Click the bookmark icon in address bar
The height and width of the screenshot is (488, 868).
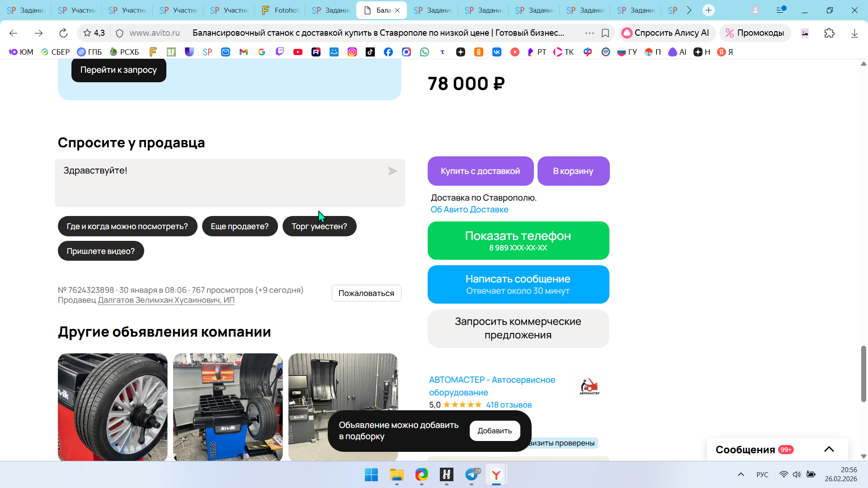pyautogui.click(x=605, y=33)
